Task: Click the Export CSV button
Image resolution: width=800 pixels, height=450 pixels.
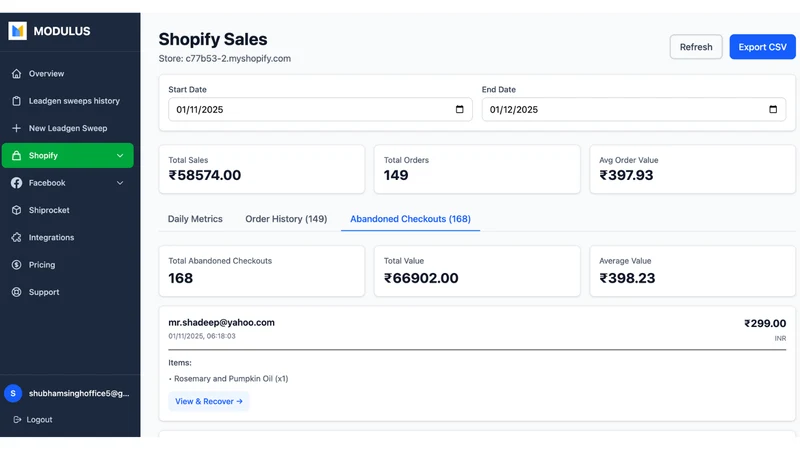Action: (x=762, y=47)
